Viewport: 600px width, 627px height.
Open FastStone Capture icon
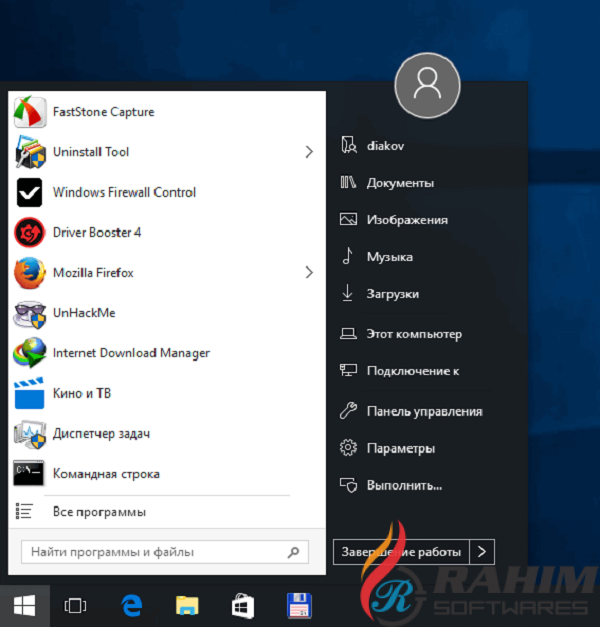pos(29,112)
